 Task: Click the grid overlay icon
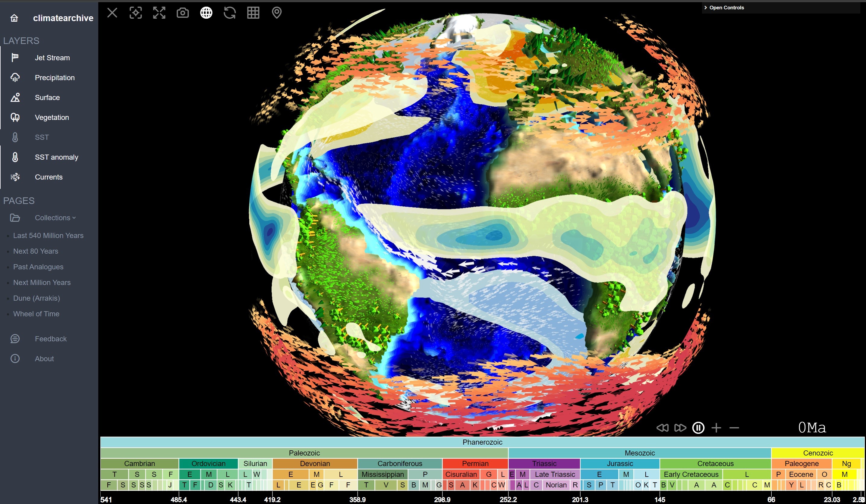click(x=253, y=13)
